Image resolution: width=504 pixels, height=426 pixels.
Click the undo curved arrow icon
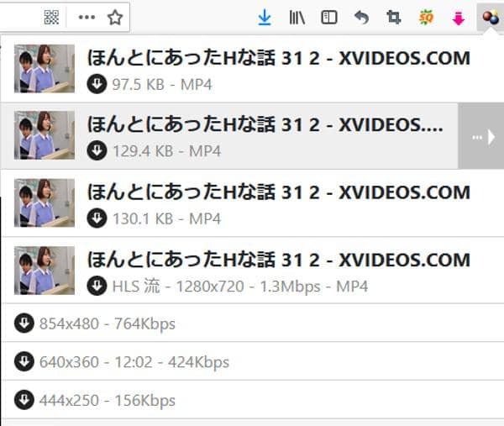[x=361, y=18]
